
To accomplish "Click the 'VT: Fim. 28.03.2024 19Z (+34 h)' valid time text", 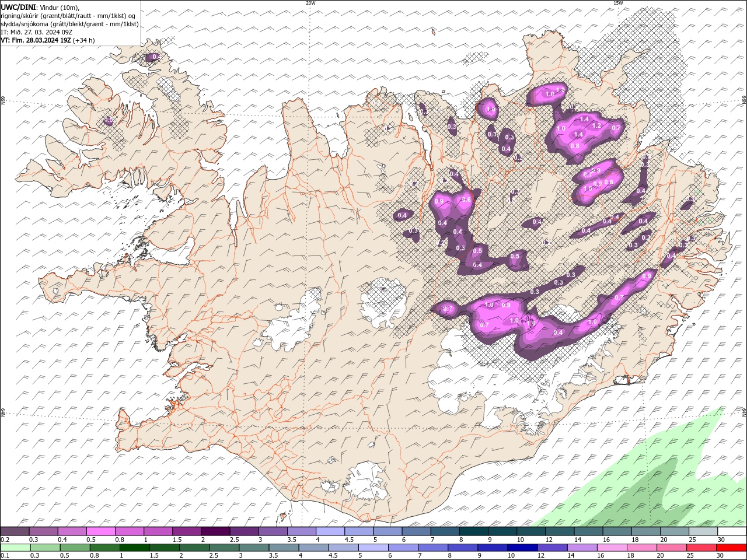I will coord(48,40).
